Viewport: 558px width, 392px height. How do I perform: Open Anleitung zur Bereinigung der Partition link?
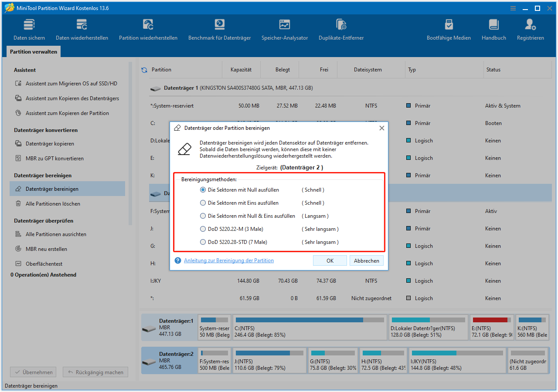tap(229, 260)
